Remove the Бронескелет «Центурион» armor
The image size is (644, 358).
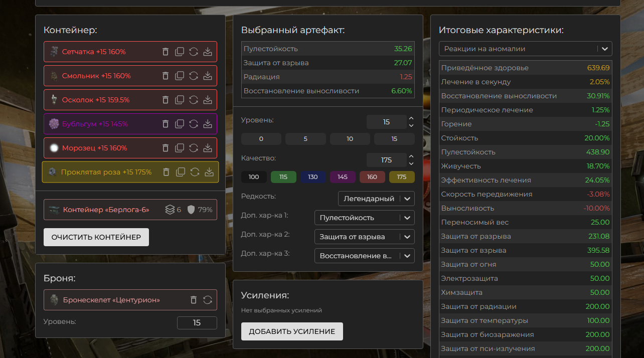click(194, 300)
